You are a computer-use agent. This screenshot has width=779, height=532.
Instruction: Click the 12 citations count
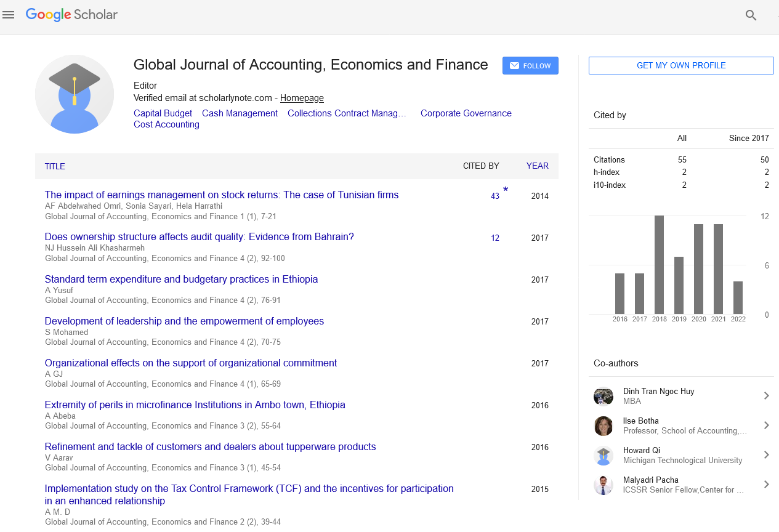[x=495, y=238]
